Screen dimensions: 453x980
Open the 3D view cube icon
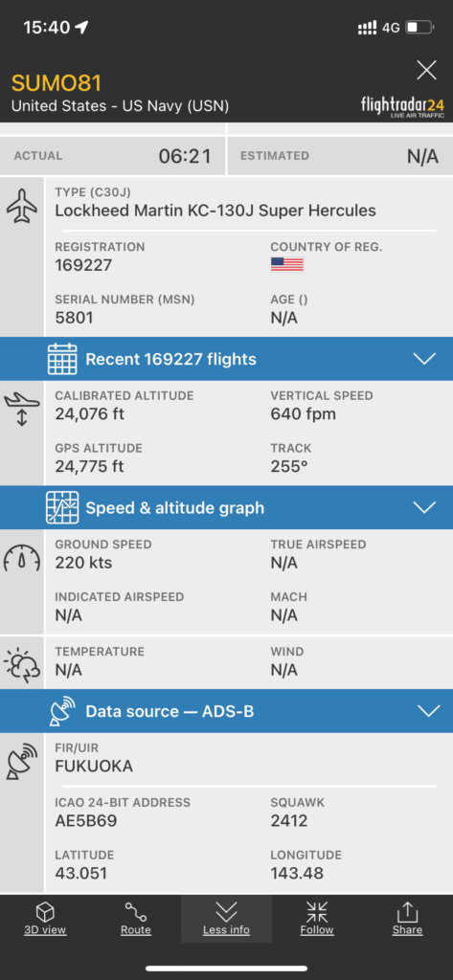tap(45, 913)
